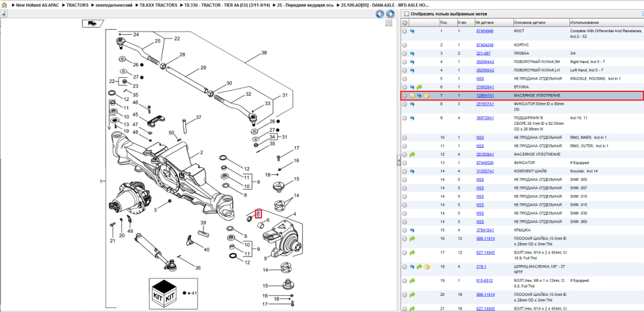Click 'Описание детали' column header
The width and height of the screenshot is (644, 312).
click(540, 23)
